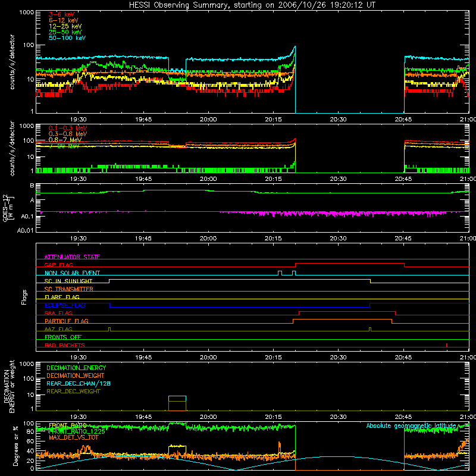476x476 pixels.
Task: Select the DECIMATION_WEIGHT legend label
Action: 76,375
